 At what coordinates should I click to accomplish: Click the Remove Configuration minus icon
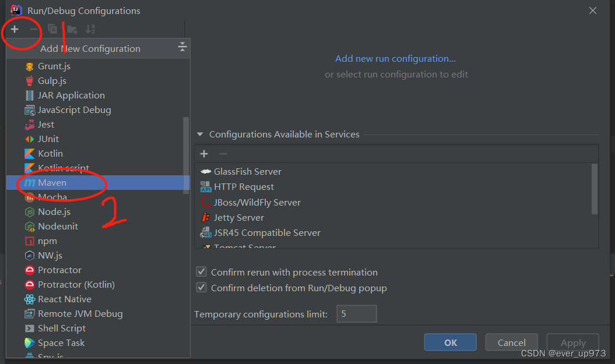(x=34, y=29)
